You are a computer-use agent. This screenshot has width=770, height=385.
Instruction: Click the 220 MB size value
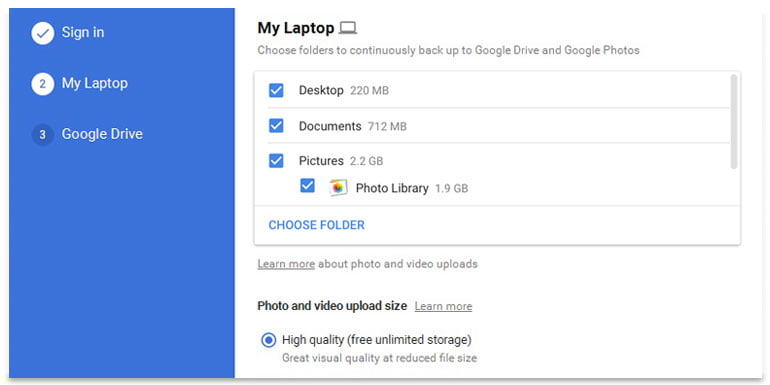[x=369, y=91]
